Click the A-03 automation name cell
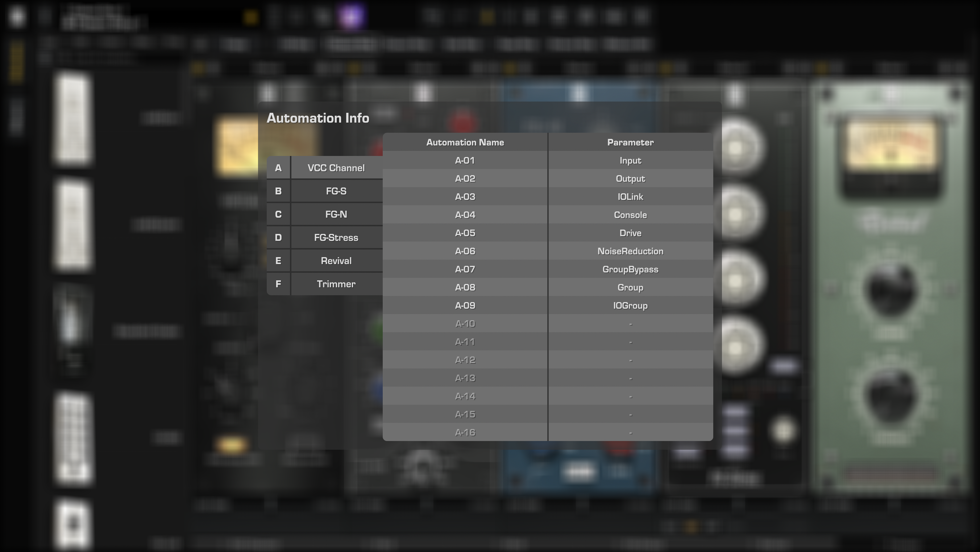Image resolution: width=980 pixels, height=552 pixels. coord(465,197)
